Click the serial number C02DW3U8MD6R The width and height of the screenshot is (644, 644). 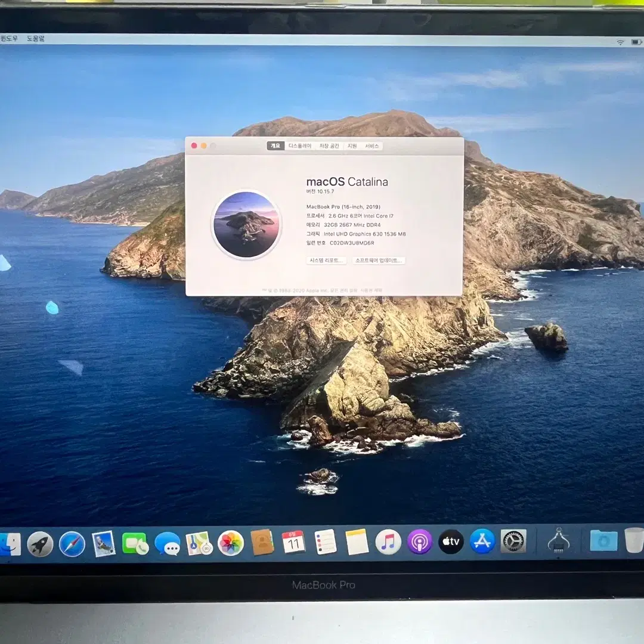click(x=352, y=243)
